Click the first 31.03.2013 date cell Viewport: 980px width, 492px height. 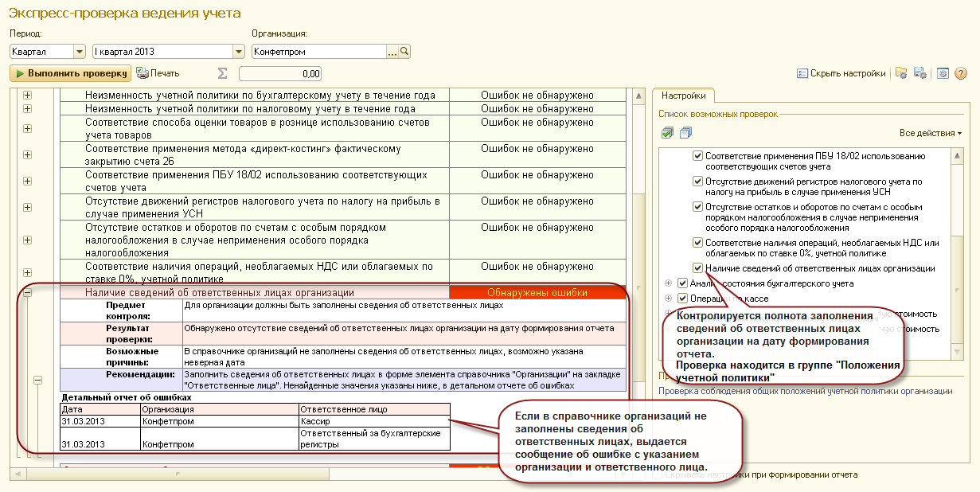[100, 420]
